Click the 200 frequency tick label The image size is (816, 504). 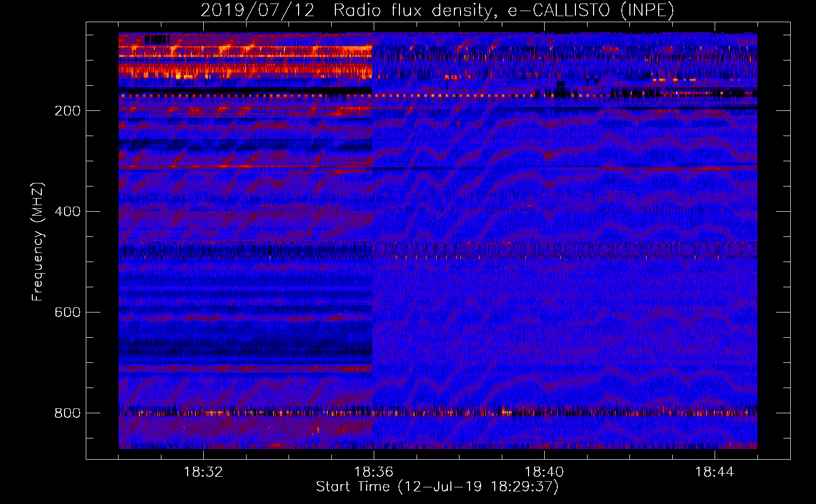click(x=68, y=111)
